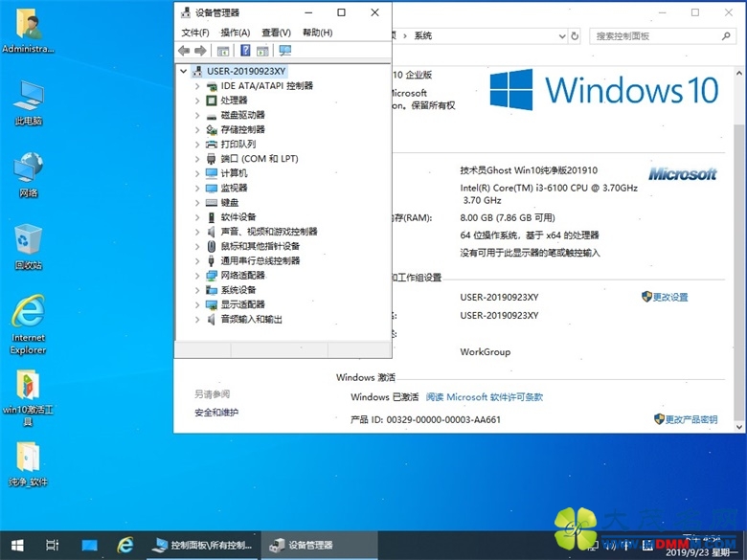Open the 操作(A) menu
Screen dimensions: 747x560
pos(236,33)
